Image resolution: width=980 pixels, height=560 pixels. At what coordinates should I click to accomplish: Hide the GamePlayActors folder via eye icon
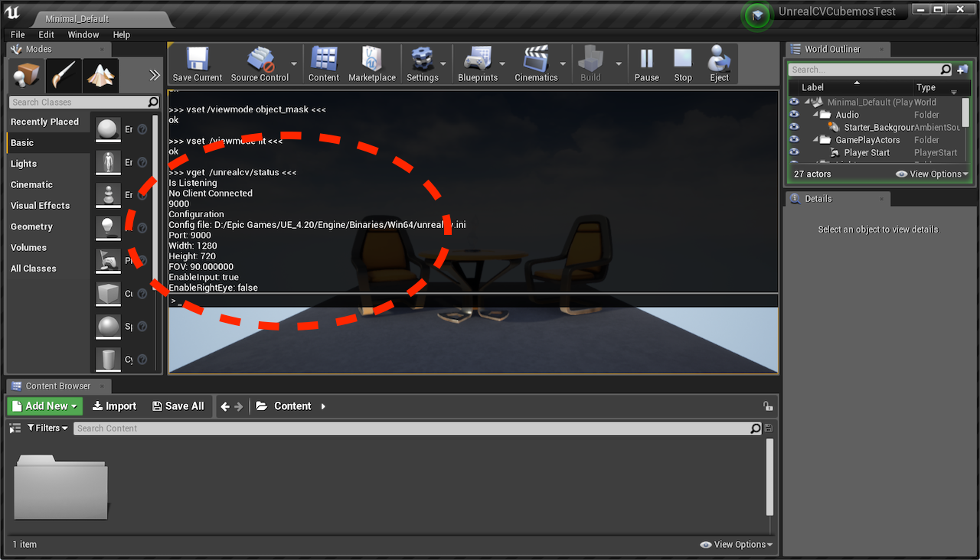click(x=795, y=140)
